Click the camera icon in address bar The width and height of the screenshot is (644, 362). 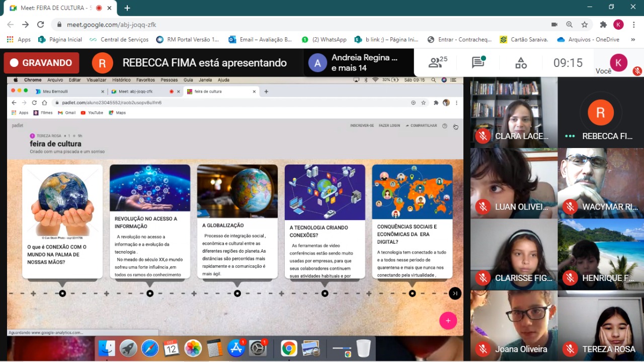click(554, 24)
